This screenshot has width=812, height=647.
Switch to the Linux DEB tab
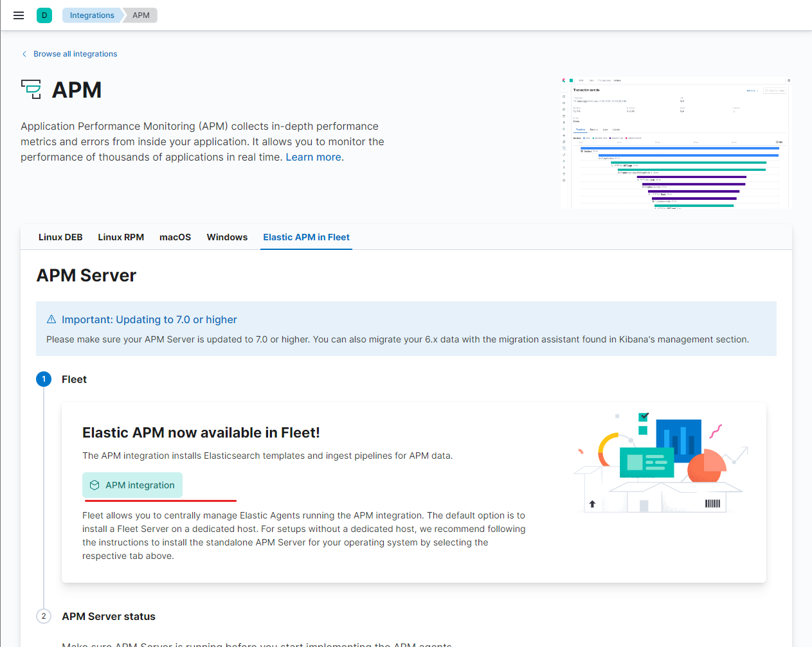60,237
